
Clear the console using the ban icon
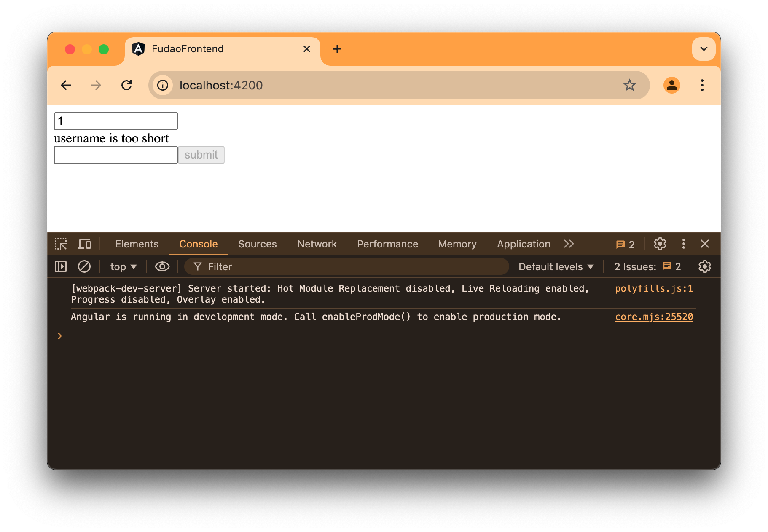pos(84,266)
